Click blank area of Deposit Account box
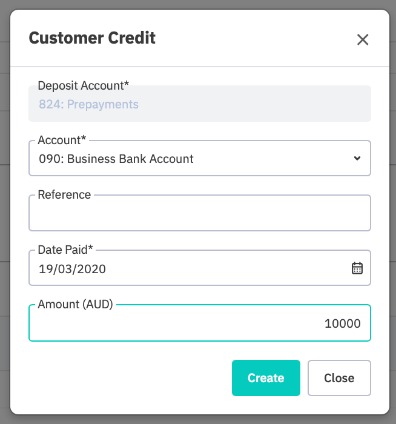The width and height of the screenshot is (396, 424). click(253, 104)
